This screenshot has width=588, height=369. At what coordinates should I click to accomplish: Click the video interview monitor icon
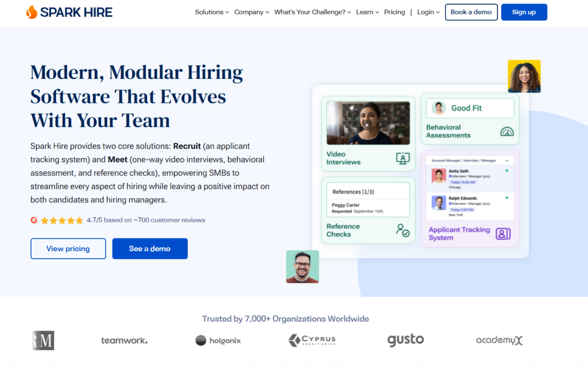pyautogui.click(x=403, y=159)
